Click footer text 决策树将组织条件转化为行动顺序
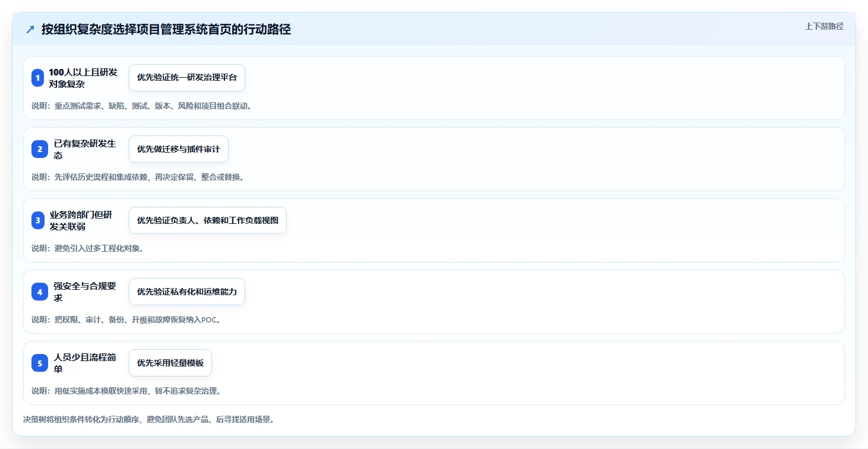The image size is (868, 449). coord(149,419)
